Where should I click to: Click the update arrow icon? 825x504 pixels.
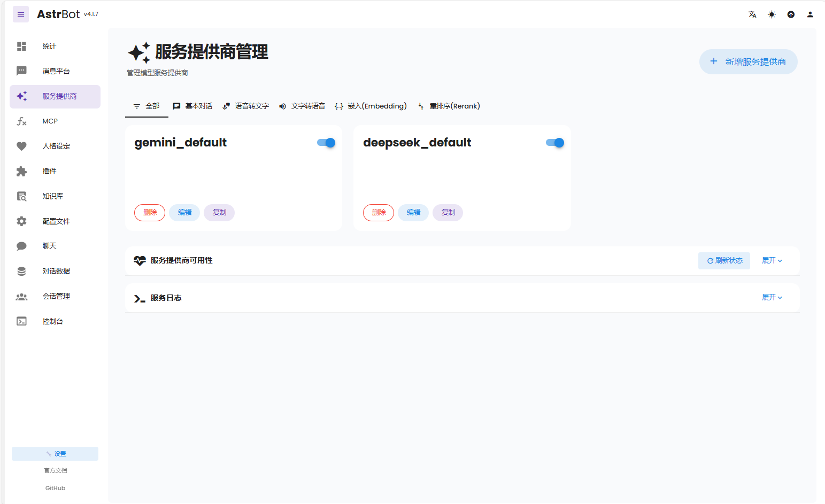(x=791, y=14)
